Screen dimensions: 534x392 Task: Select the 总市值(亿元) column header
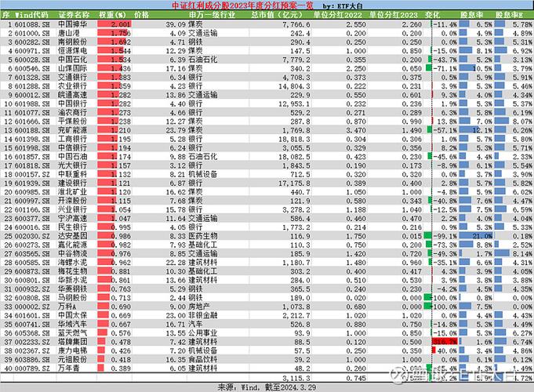tap(278, 15)
